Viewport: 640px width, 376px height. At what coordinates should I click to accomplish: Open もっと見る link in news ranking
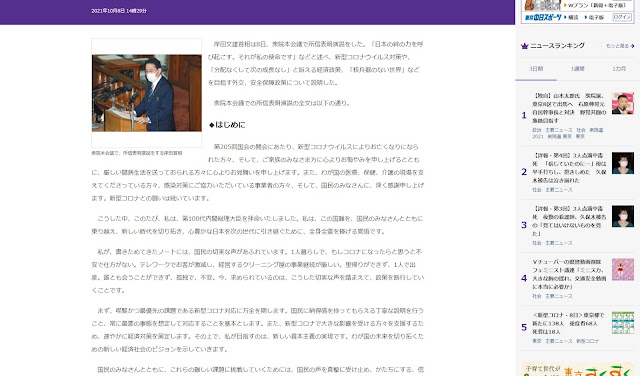[x=617, y=46]
